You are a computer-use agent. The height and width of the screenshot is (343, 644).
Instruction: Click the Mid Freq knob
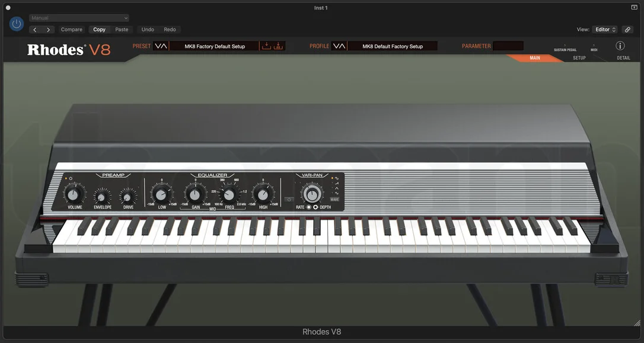(x=229, y=195)
